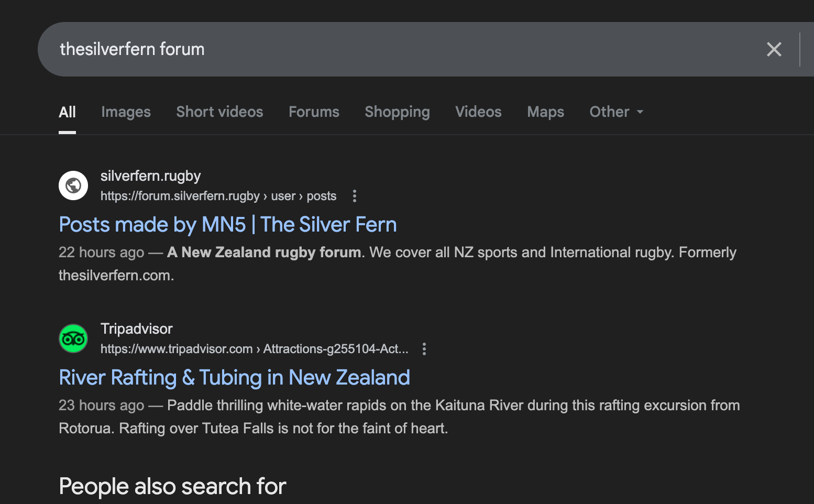Click the silverfern.rugby globe favicon
Screen dimensions: 814x504
(73, 185)
